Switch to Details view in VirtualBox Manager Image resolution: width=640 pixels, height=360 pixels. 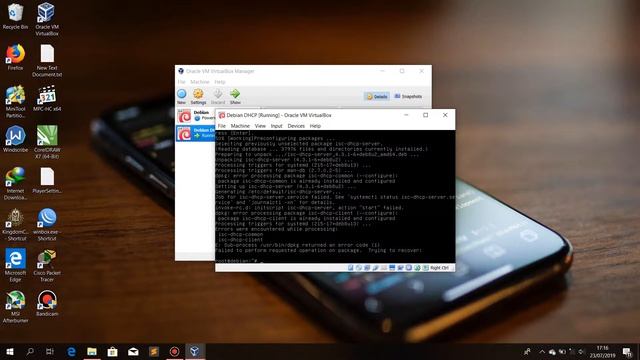[x=377, y=97]
